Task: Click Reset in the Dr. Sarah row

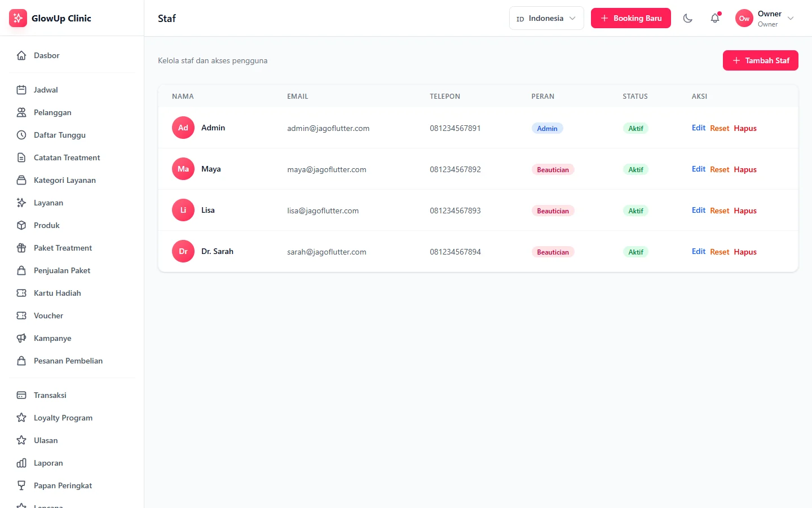Action: (720, 252)
